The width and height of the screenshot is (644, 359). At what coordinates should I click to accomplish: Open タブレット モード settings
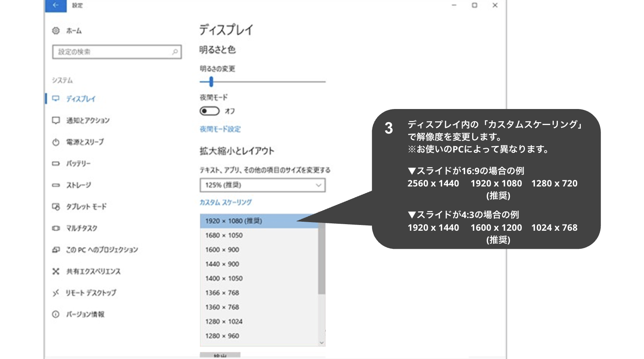point(86,207)
